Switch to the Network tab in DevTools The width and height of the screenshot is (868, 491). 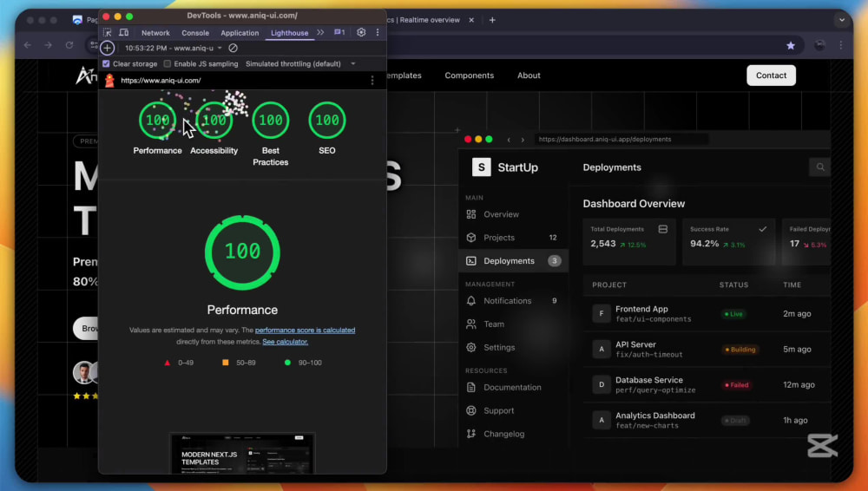[155, 33]
